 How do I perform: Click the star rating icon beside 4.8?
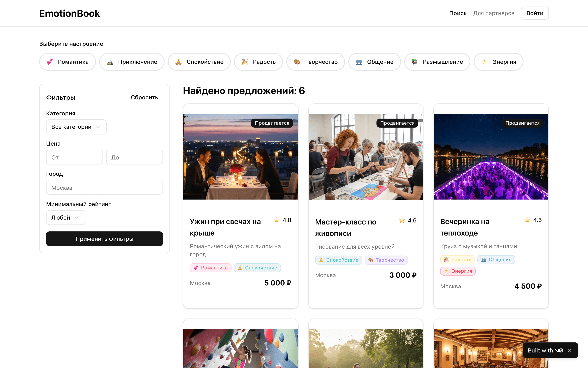click(x=276, y=220)
